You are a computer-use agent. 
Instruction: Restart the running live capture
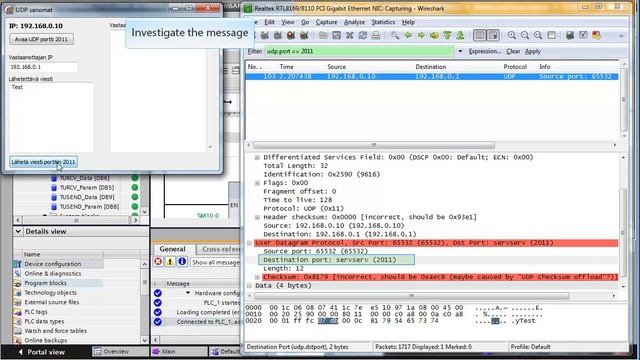click(304, 36)
